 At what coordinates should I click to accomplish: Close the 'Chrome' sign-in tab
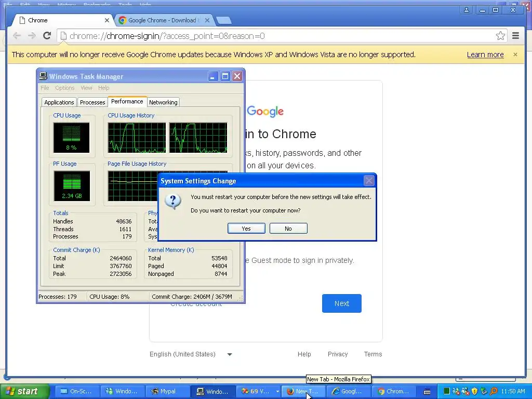[107, 20]
